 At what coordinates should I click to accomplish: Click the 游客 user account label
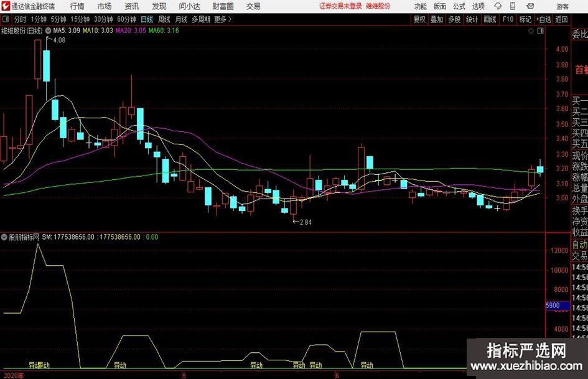tap(562, 6)
